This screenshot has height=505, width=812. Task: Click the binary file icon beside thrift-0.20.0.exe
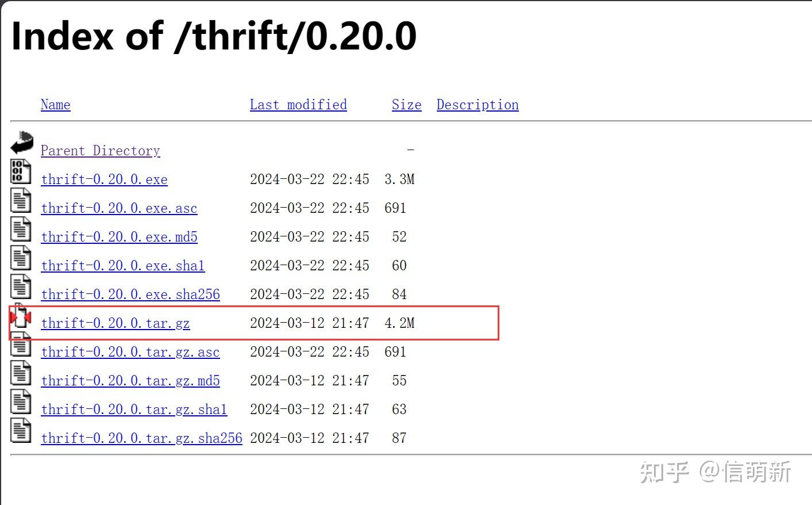coord(20,172)
